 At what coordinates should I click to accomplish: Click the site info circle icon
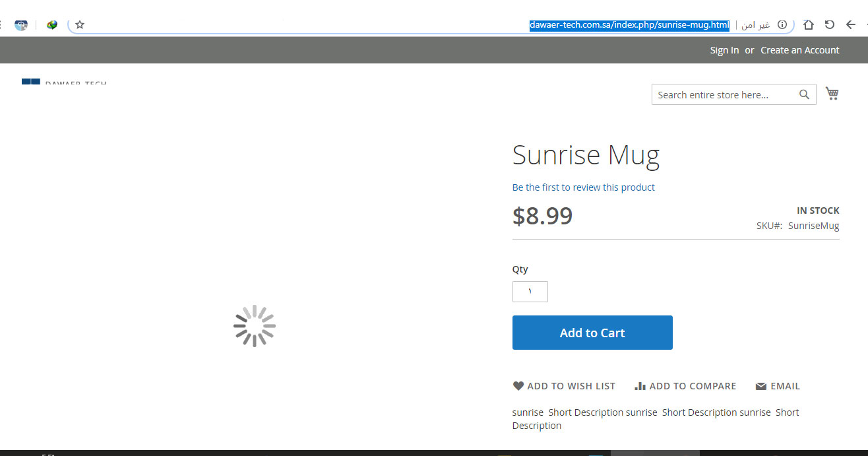click(782, 25)
